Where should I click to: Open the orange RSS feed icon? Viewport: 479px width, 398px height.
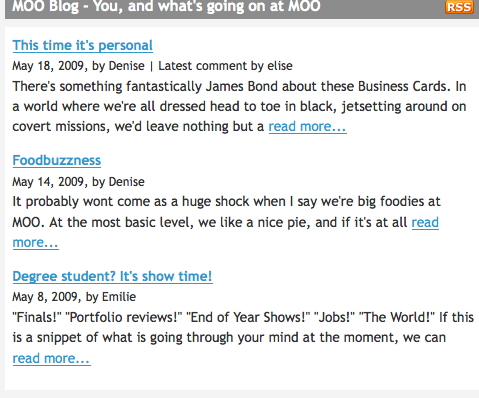tap(459, 7)
